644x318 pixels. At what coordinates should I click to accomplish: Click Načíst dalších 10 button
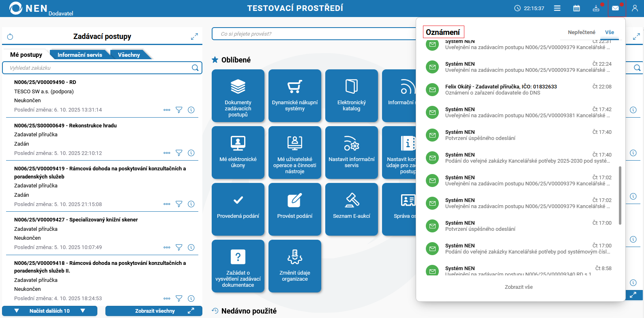coord(49,311)
